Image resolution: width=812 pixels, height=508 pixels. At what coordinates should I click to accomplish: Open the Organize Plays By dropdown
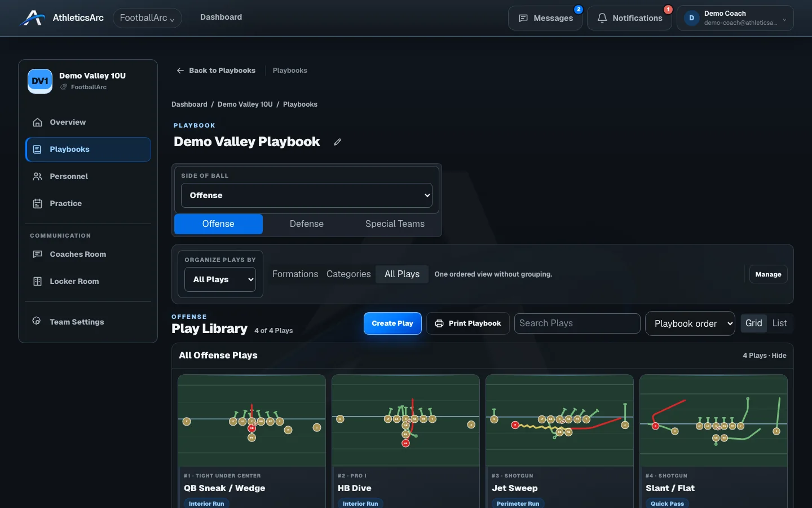click(220, 279)
